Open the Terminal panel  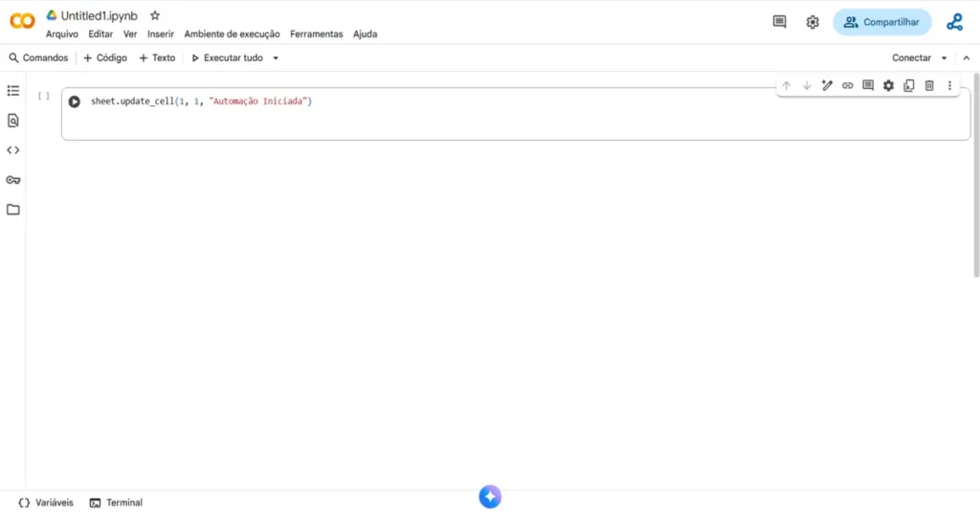(x=116, y=503)
